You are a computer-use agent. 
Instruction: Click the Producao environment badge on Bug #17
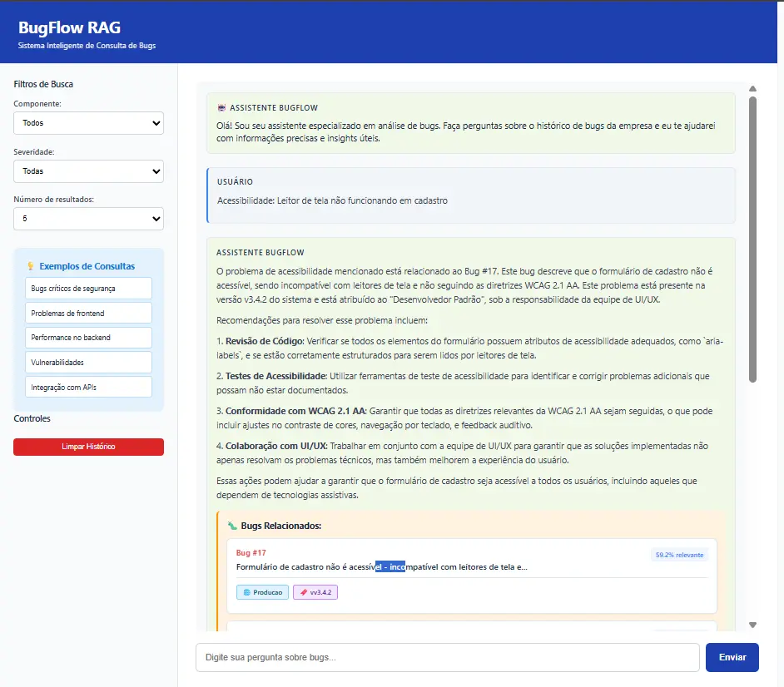tap(261, 592)
